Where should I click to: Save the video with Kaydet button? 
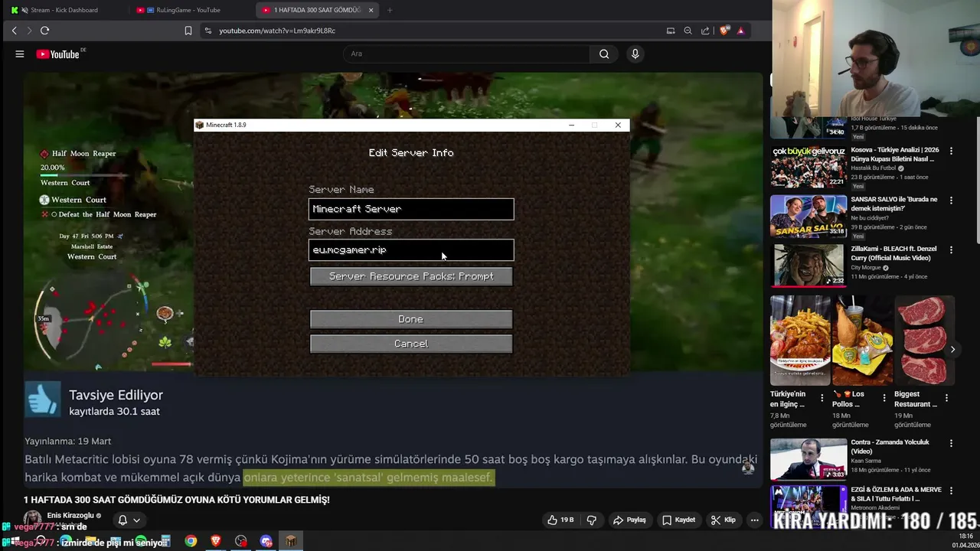point(678,520)
